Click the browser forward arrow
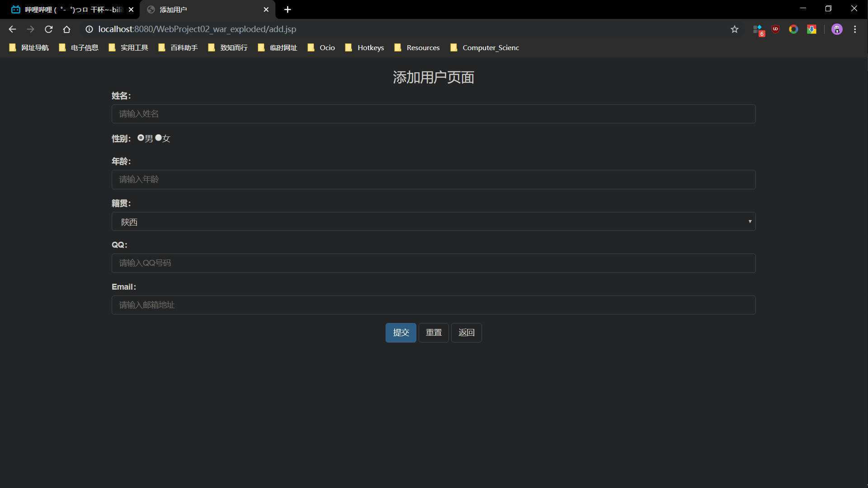This screenshot has width=868, height=488. [30, 29]
